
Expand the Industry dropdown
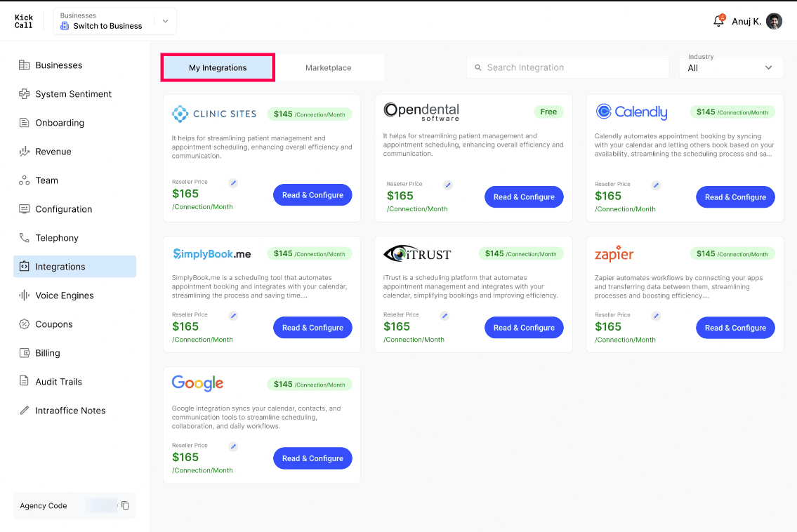point(731,67)
